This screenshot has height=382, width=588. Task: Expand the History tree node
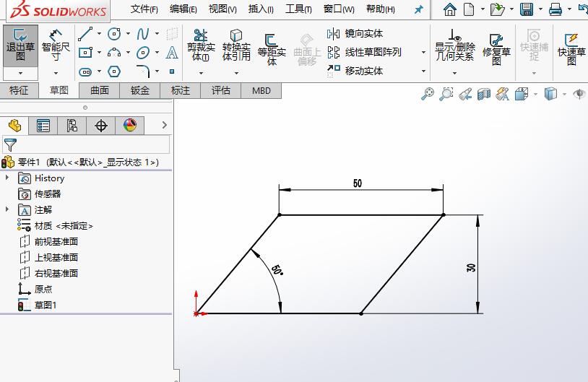pos(7,178)
